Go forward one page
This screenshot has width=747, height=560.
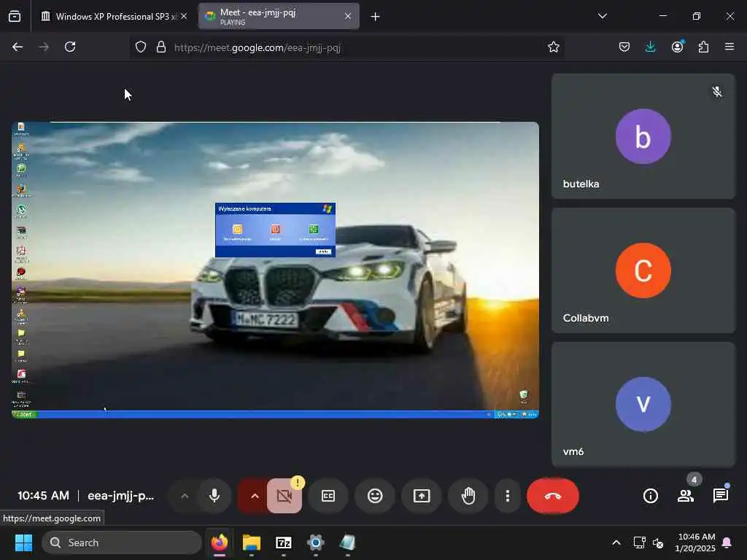43,47
